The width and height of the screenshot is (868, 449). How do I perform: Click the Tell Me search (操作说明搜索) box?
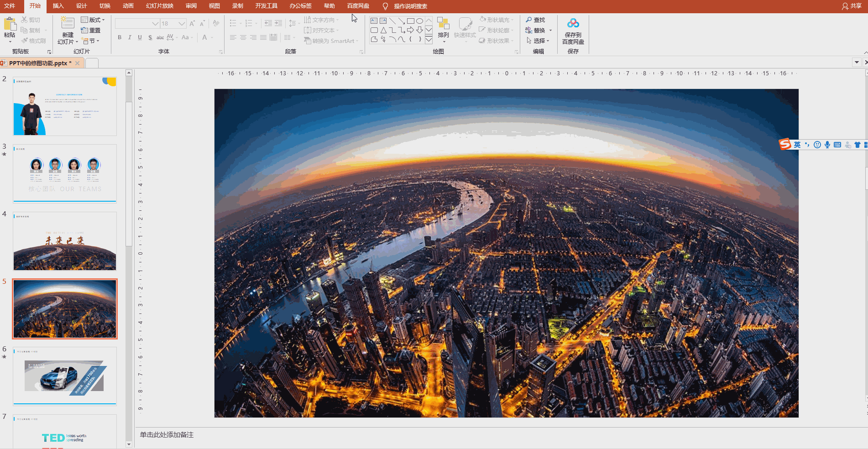click(410, 6)
